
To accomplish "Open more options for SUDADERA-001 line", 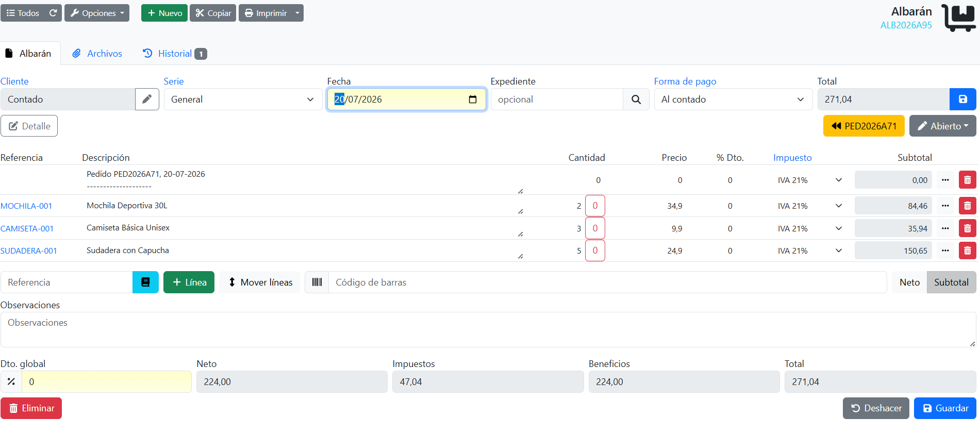I will click(x=945, y=251).
